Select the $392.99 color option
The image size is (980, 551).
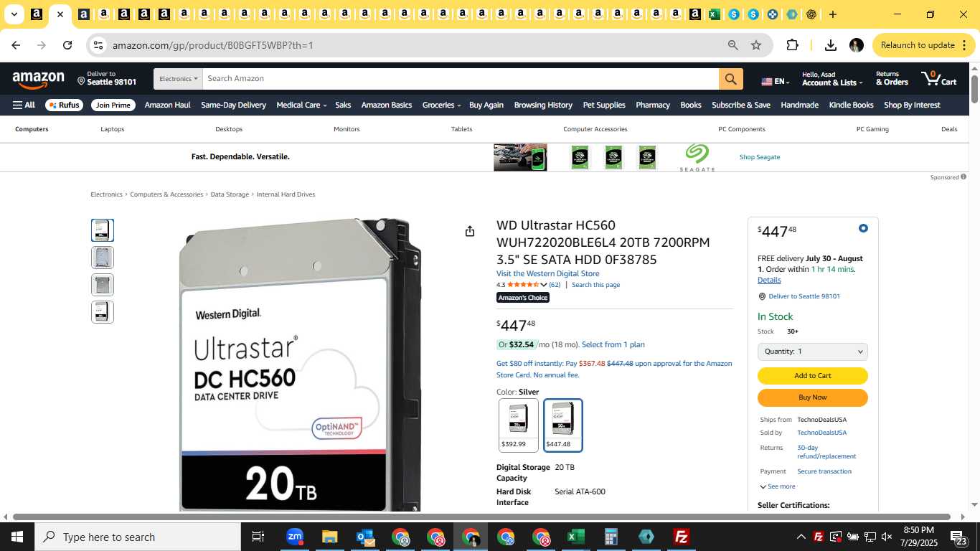tap(518, 425)
